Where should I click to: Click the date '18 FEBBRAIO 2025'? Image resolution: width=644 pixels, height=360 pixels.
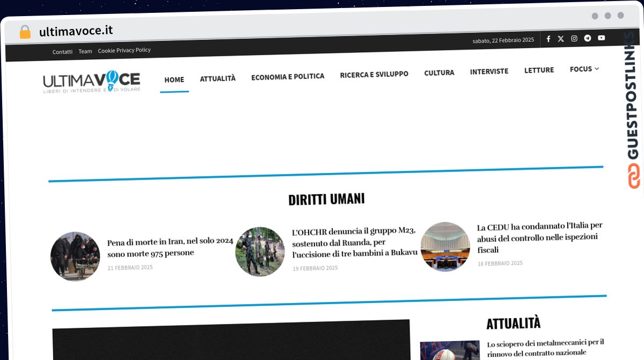click(500, 263)
